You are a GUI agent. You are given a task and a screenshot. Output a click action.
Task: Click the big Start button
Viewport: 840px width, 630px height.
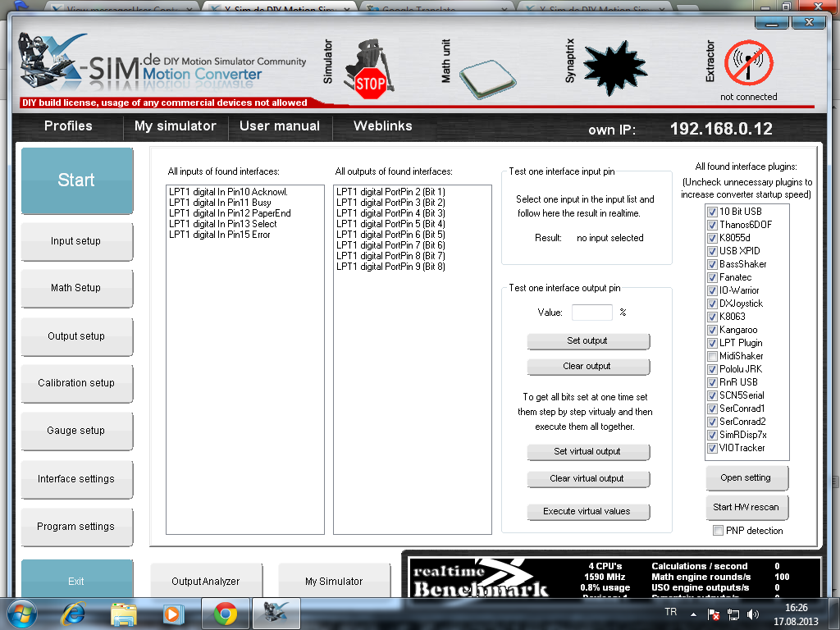[x=76, y=180]
